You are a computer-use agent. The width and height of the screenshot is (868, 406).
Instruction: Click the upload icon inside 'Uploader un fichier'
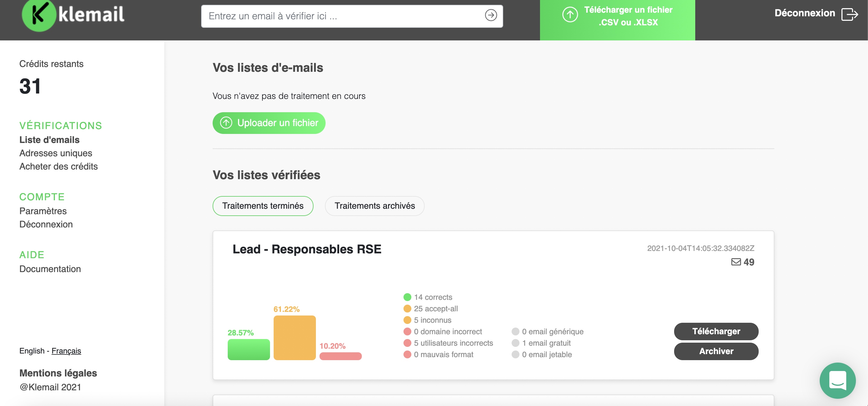[x=226, y=123]
